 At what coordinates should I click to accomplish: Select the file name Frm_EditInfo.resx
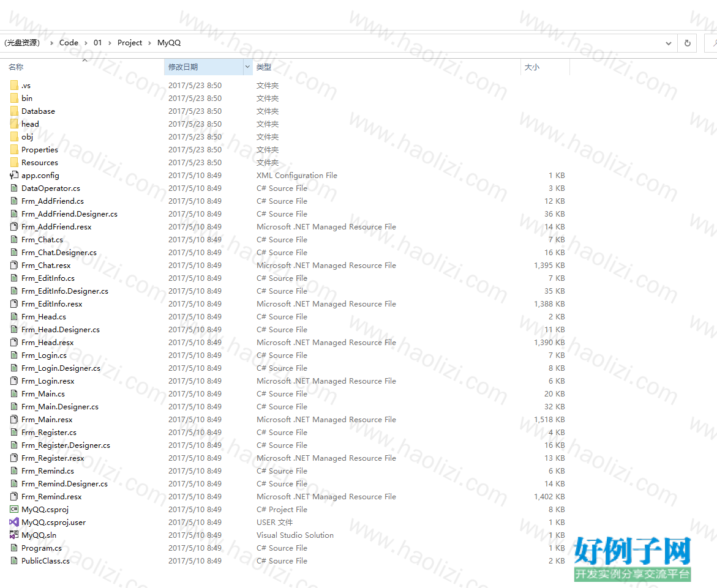pyautogui.click(x=52, y=304)
